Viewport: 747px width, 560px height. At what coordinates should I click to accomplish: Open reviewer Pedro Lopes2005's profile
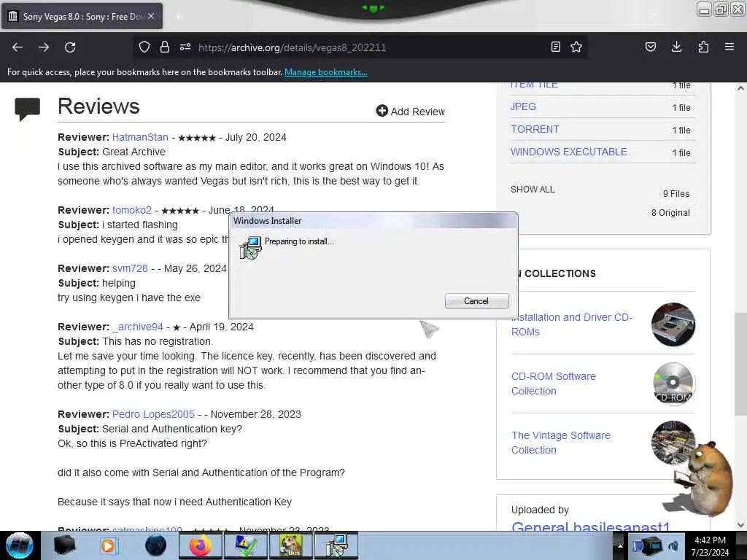click(153, 414)
